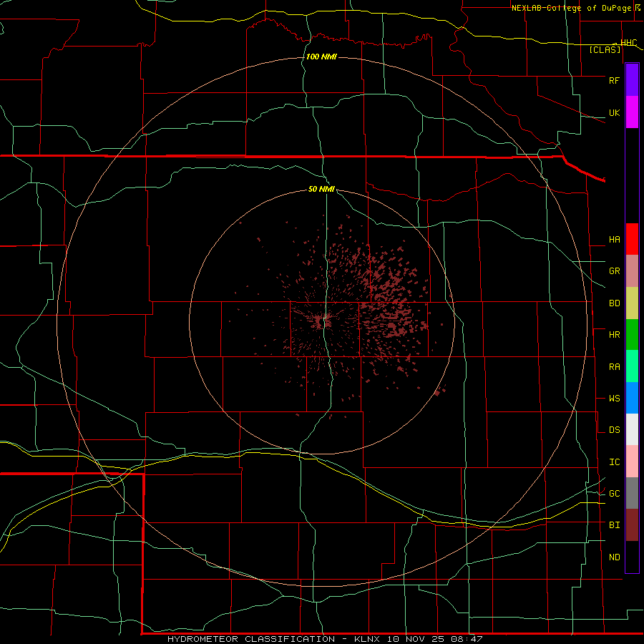This screenshot has height=644, width=644.
Task: Click the GC gray legend swatch
Action: pos(632,493)
